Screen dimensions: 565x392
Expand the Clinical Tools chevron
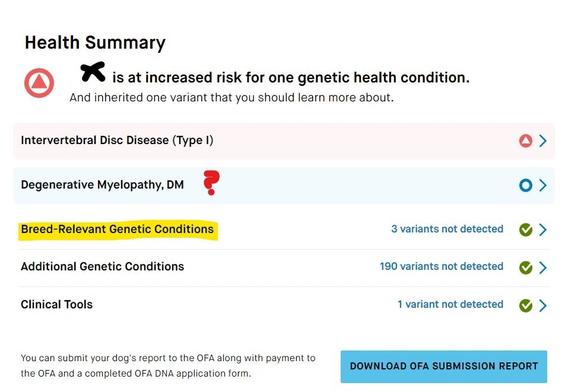coord(542,305)
